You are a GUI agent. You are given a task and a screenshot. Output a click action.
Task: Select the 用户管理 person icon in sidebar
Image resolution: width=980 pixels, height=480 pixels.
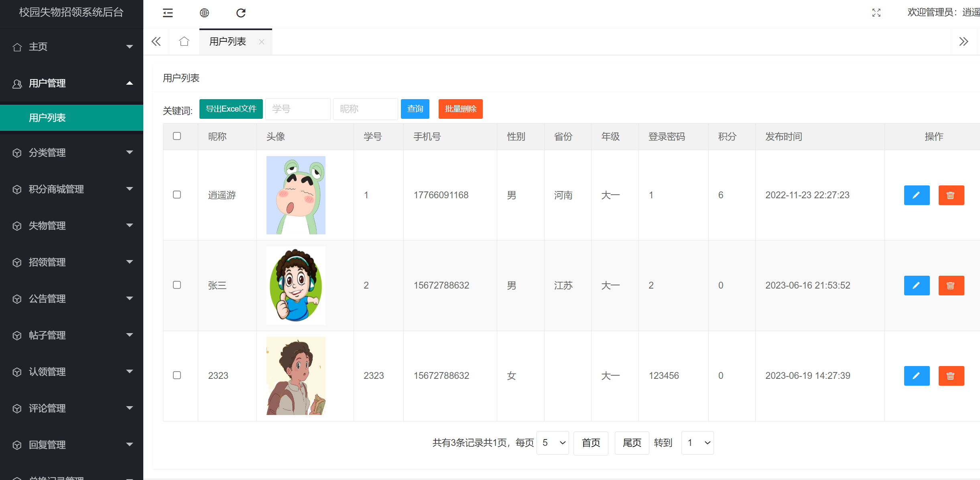click(x=17, y=83)
